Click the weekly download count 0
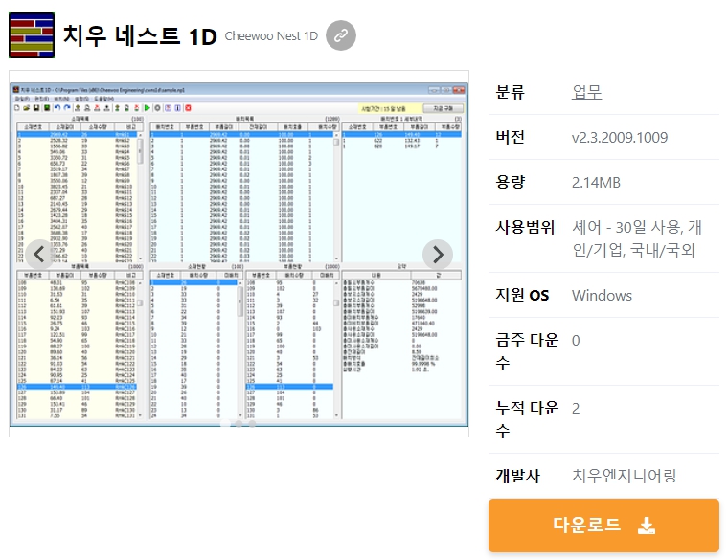 (x=576, y=341)
